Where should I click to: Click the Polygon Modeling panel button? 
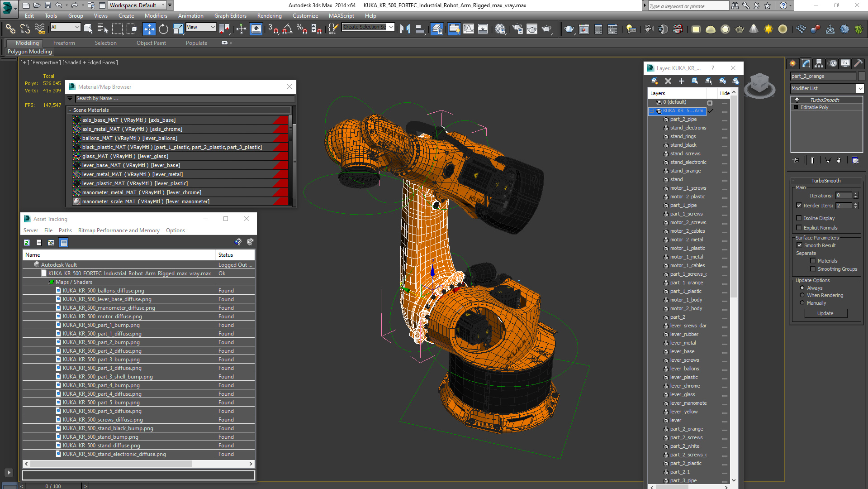(30, 52)
